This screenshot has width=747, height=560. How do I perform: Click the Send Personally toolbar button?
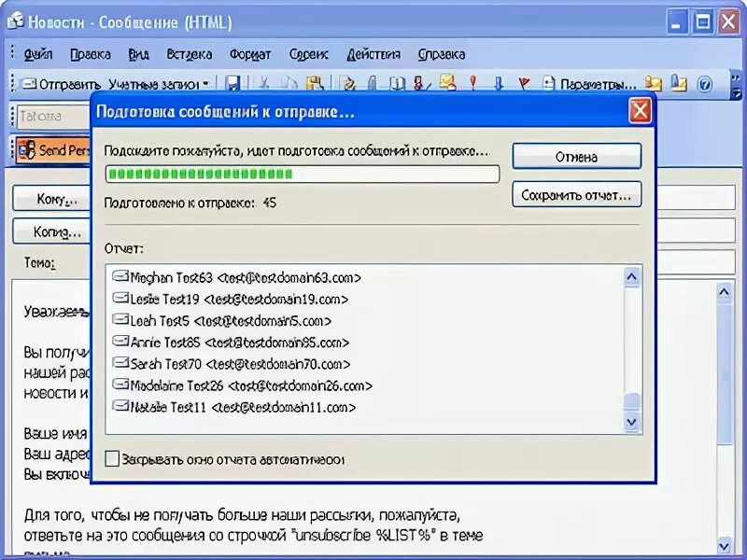point(53,150)
